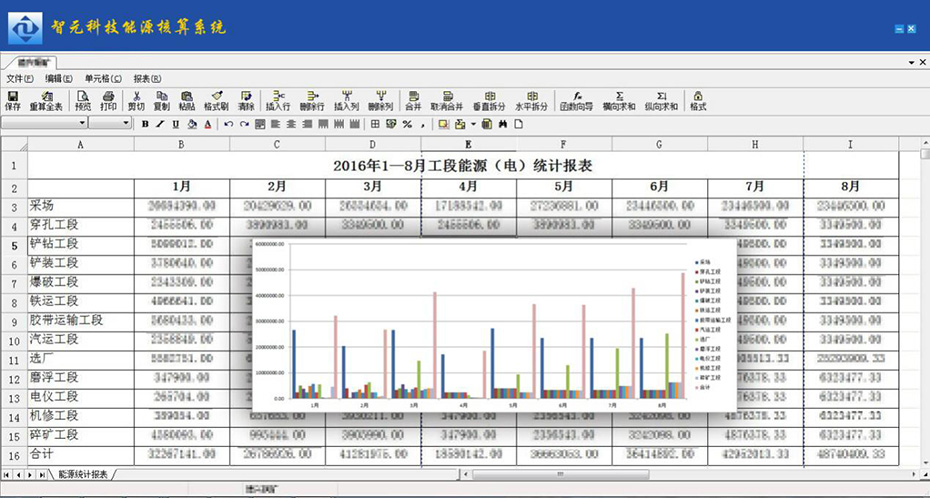The height and width of the screenshot is (498, 930).
Task: Toggle italic formatting
Action: (160, 124)
